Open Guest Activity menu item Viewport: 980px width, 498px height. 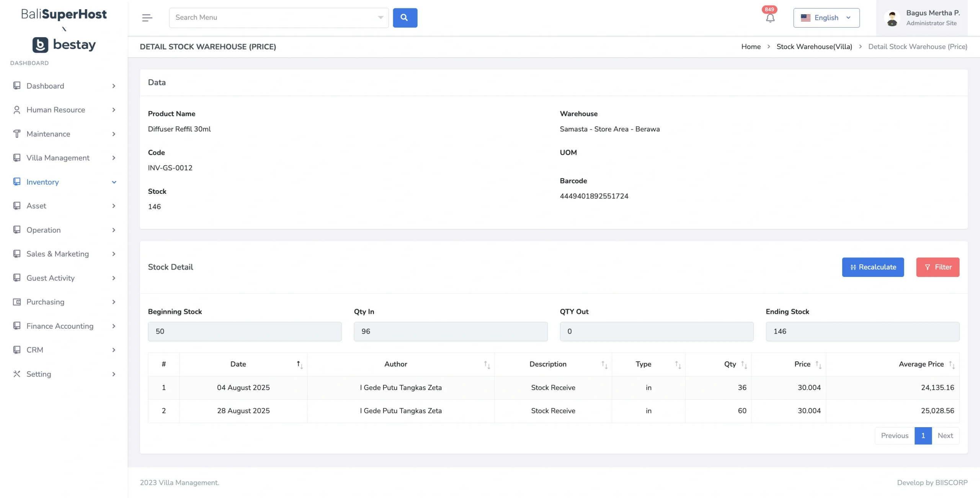tap(64, 278)
